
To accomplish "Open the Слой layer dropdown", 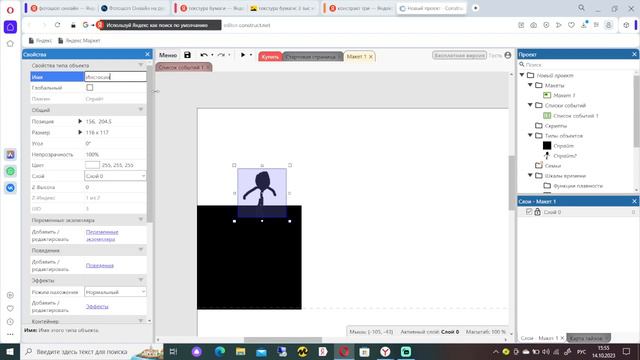I will 115,176.
